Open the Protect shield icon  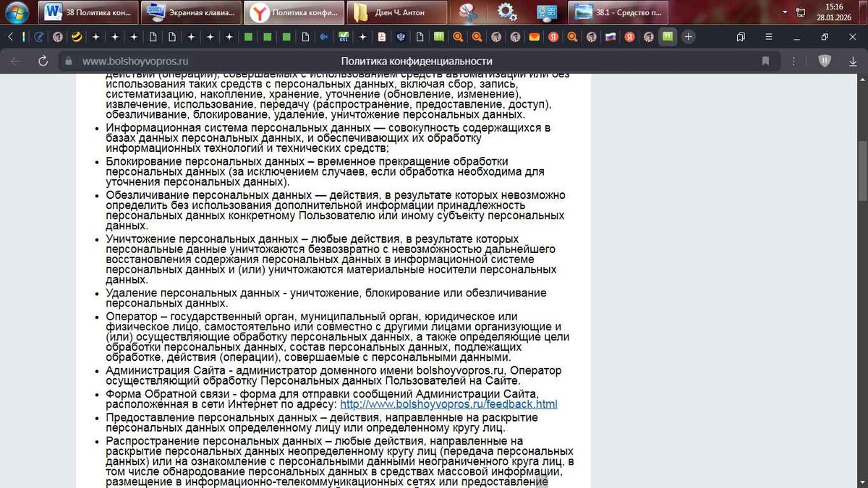pos(825,61)
